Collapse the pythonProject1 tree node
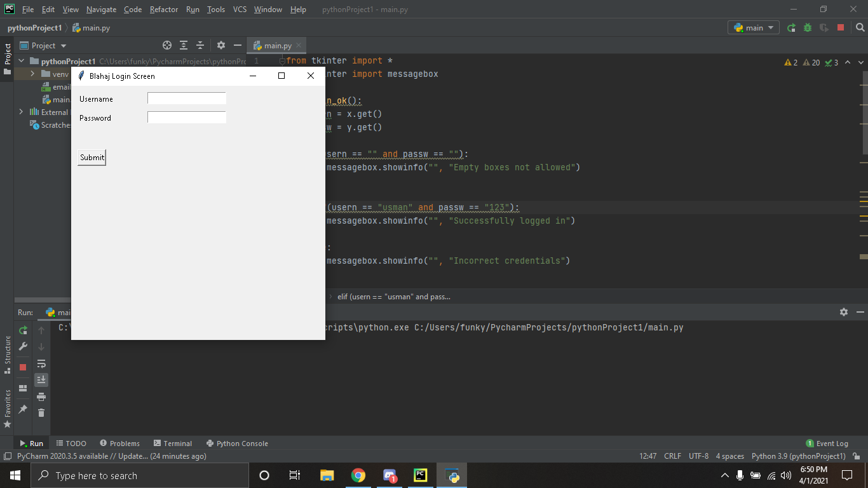This screenshot has height=488, width=868. coord(22,62)
